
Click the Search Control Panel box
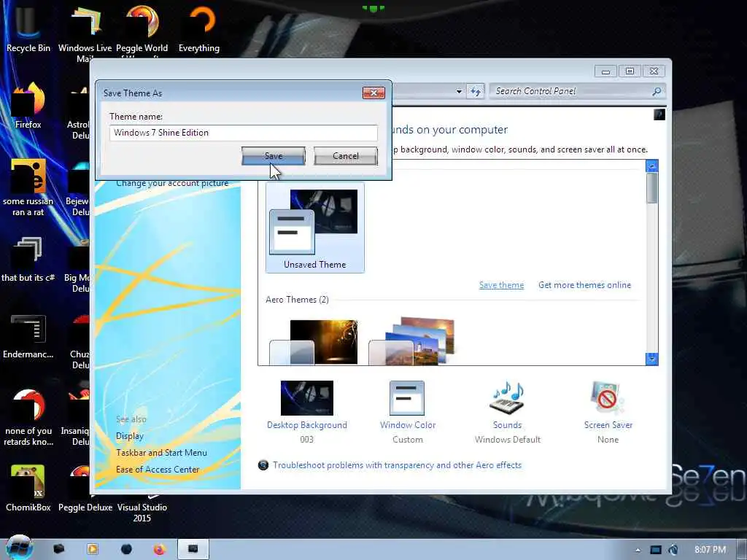point(572,91)
